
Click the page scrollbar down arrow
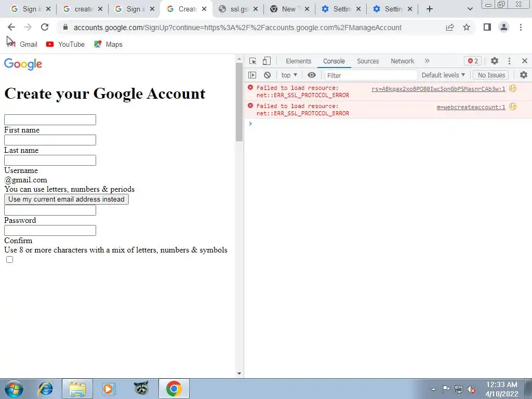[x=239, y=374]
